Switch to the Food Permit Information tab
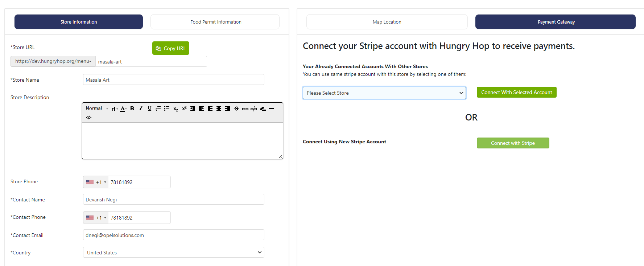 (215, 22)
